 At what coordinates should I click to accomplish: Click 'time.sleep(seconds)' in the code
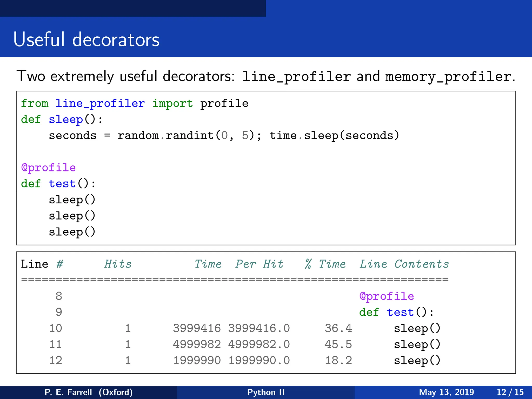point(334,136)
